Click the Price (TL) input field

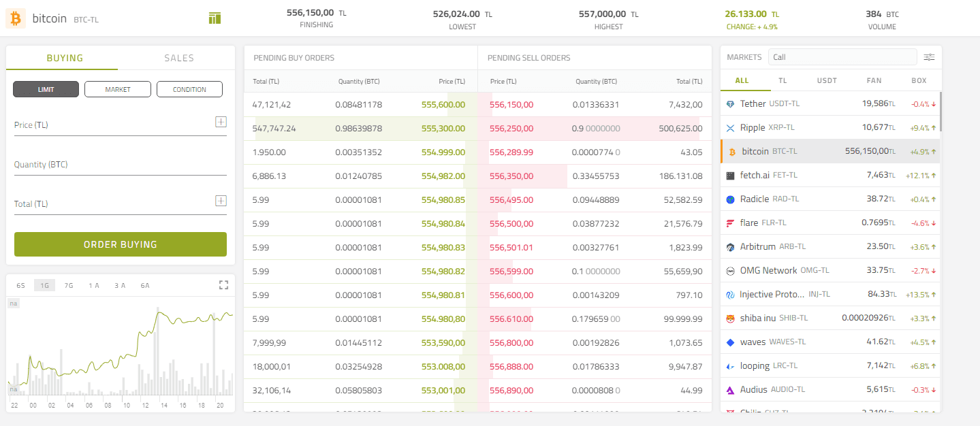click(x=121, y=125)
